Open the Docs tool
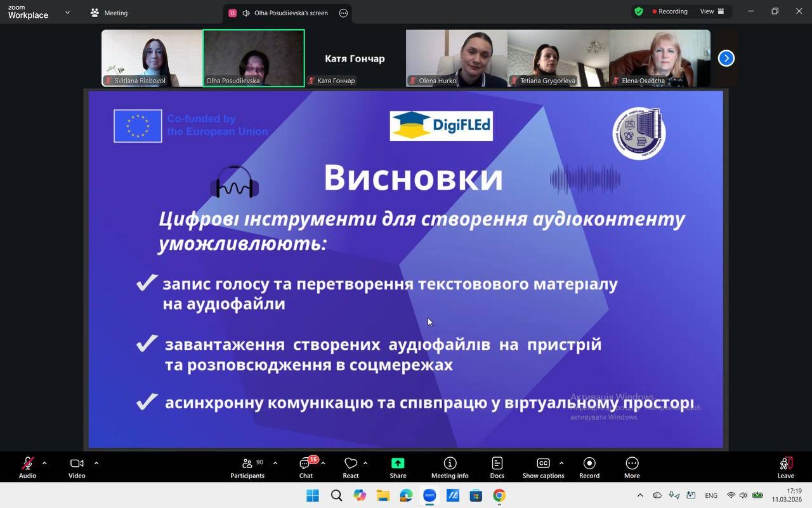This screenshot has height=508, width=812. point(497,468)
